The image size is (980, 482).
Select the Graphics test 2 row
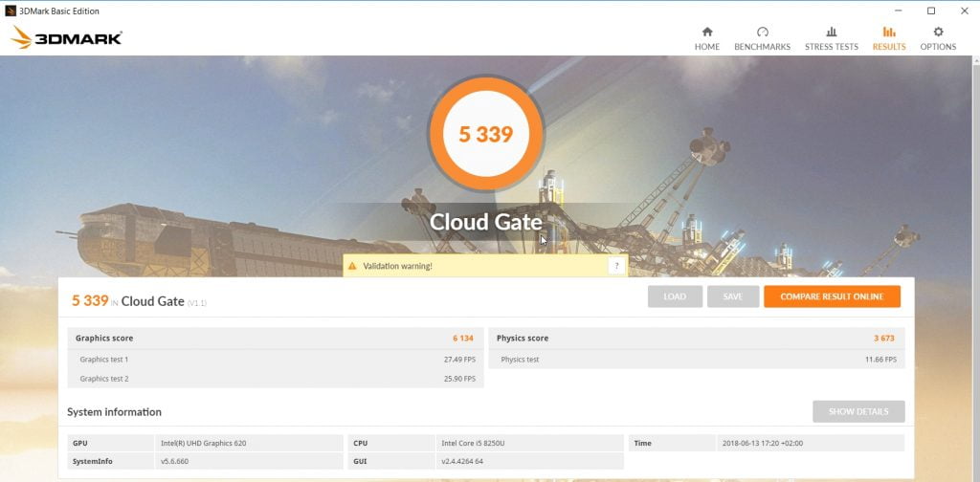(x=276, y=379)
